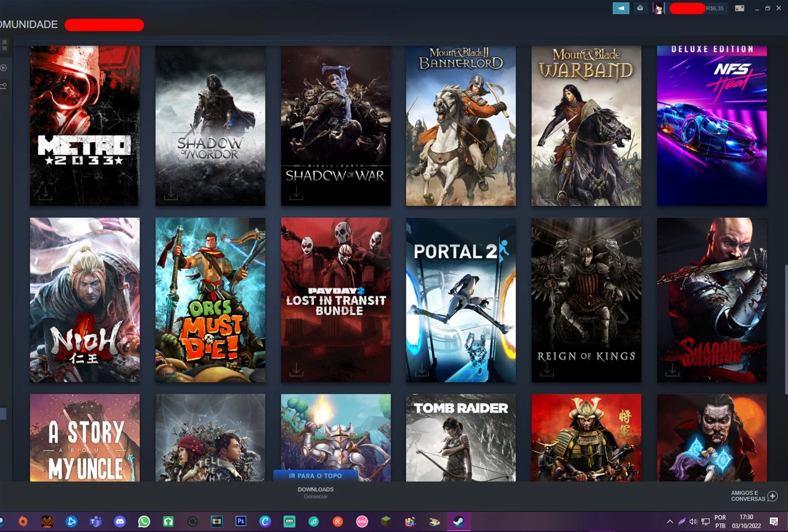Open the volume speaker tray icon
This screenshot has width=788, height=532.
pyautogui.click(x=693, y=521)
